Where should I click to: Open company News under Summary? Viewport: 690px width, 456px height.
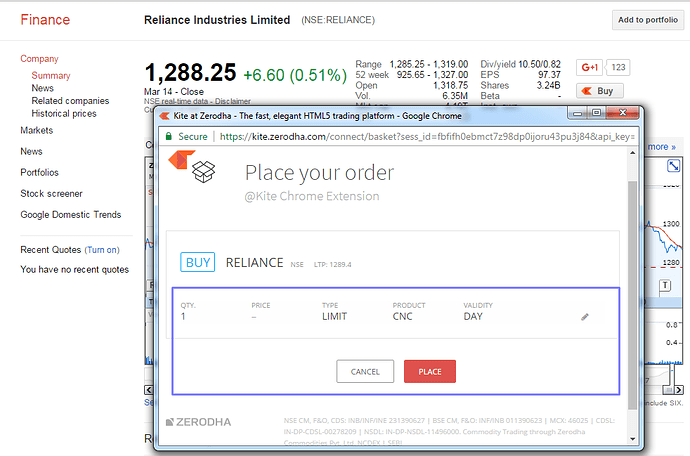click(x=42, y=88)
